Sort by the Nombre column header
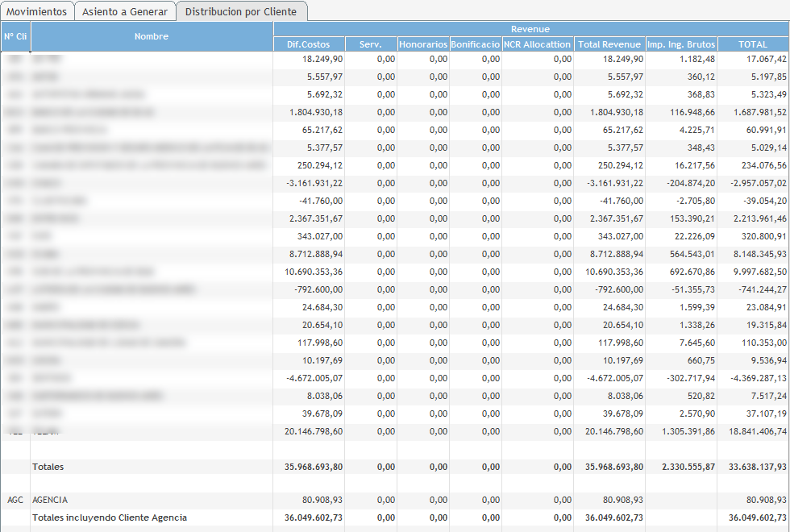This screenshot has height=532, width=790. coord(152,36)
